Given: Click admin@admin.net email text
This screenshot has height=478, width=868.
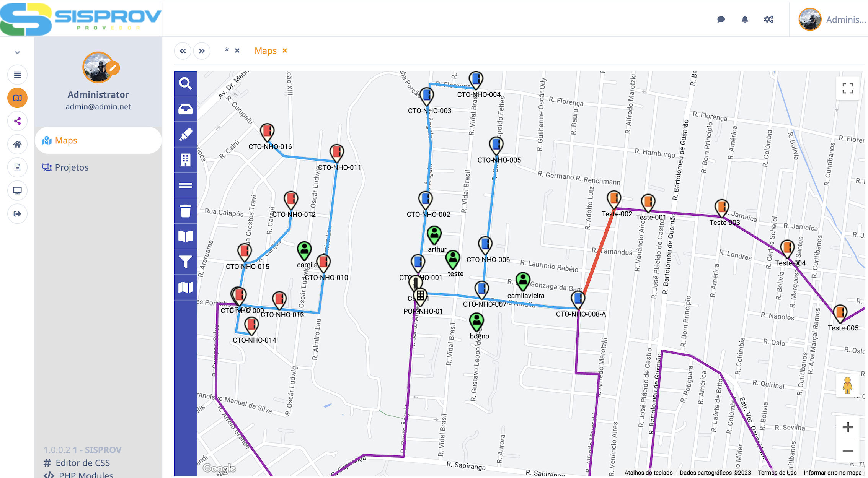Looking at the screenshot, I should point(98,107).
